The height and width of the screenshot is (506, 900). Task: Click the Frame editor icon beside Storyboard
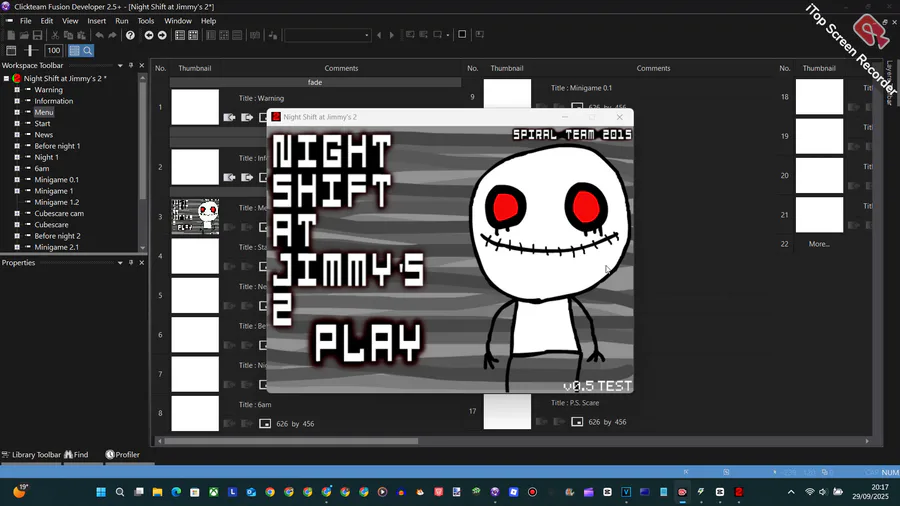pyautogui.click(x=193, y=35)
